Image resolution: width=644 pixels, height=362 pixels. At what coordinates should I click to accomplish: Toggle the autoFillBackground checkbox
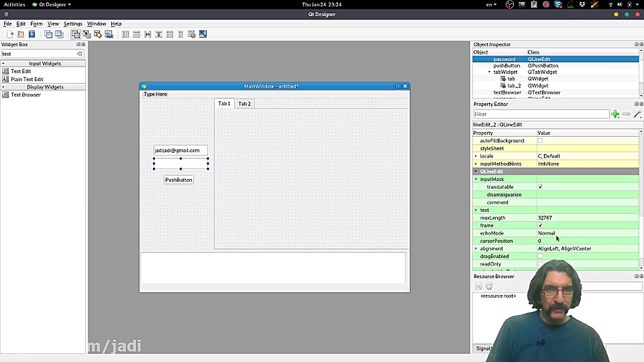coord(540,141)
